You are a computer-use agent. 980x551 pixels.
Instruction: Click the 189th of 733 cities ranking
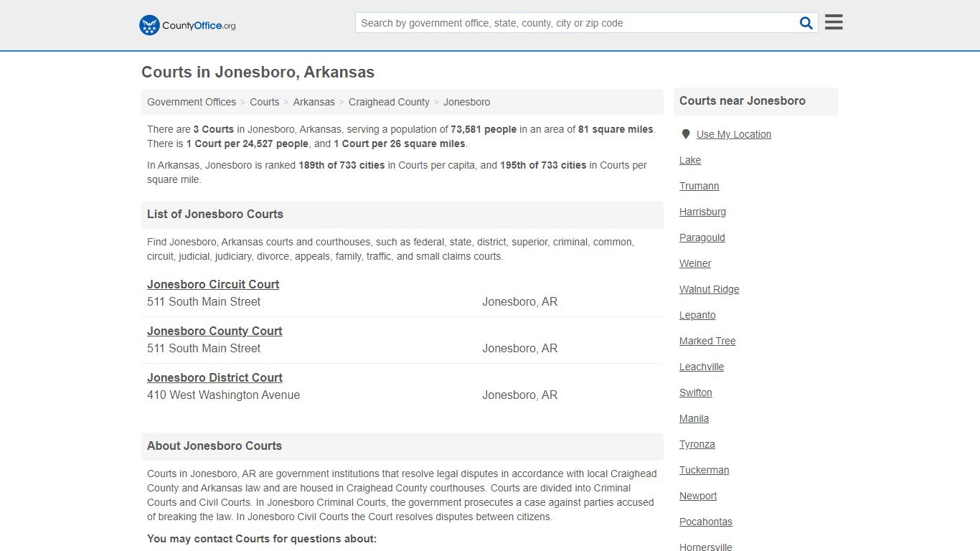point(342,165)
